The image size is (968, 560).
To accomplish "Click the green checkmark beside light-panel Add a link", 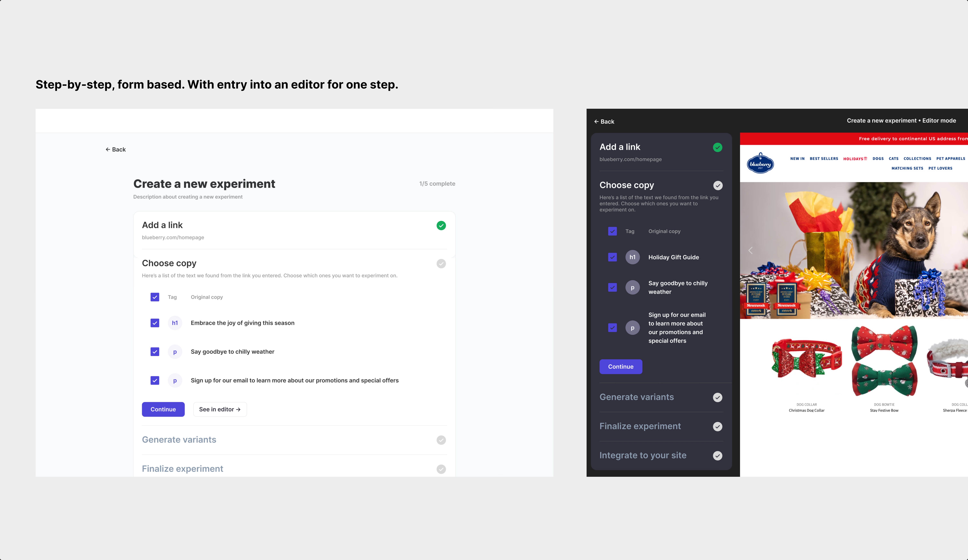I will click(441, 226).
